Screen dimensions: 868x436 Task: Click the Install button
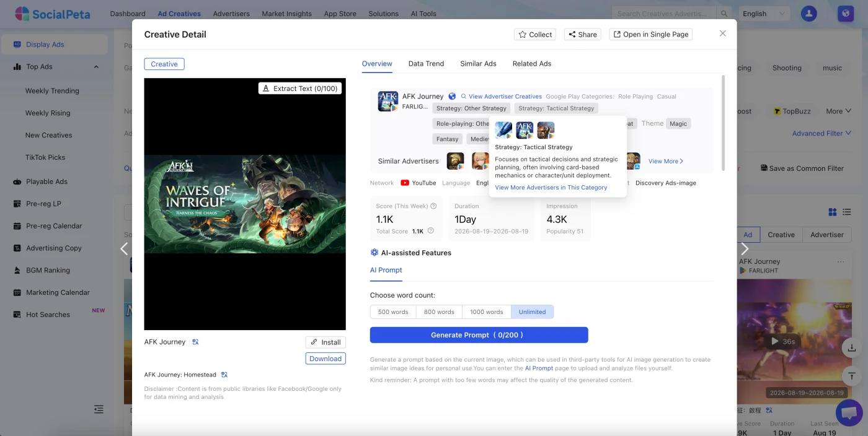pos(325,342)
